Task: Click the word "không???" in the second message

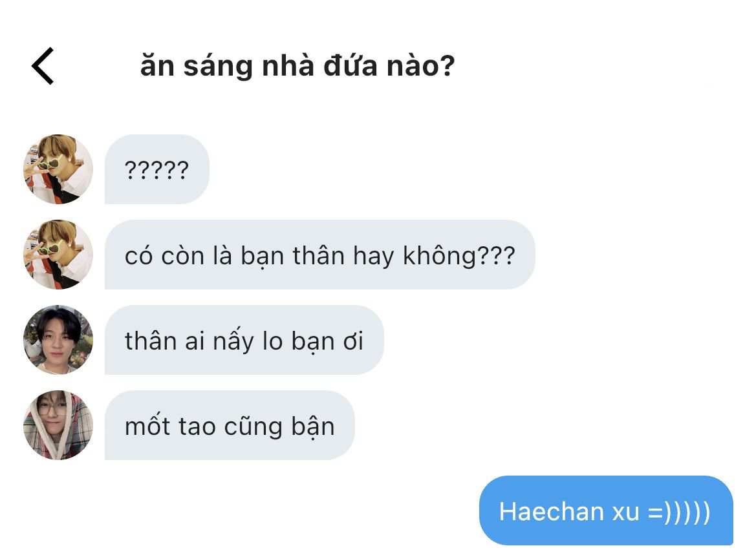Action: 459,256
